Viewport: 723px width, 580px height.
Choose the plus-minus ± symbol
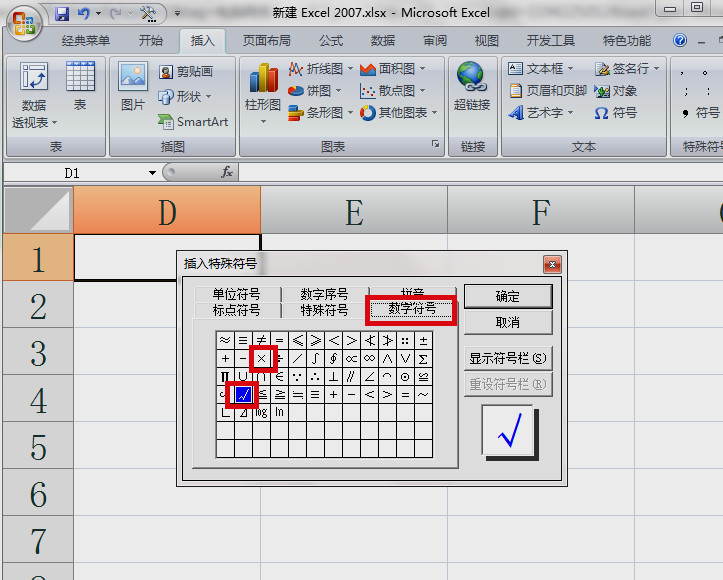tap(423, 340)
